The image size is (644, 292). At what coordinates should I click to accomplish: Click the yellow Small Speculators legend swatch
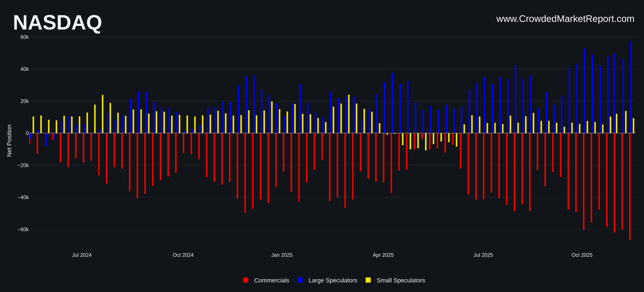click(368, 280)
